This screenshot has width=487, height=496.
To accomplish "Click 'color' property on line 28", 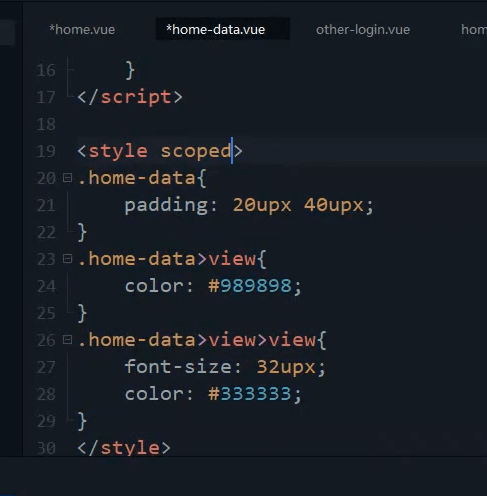I will pos(154,394).
